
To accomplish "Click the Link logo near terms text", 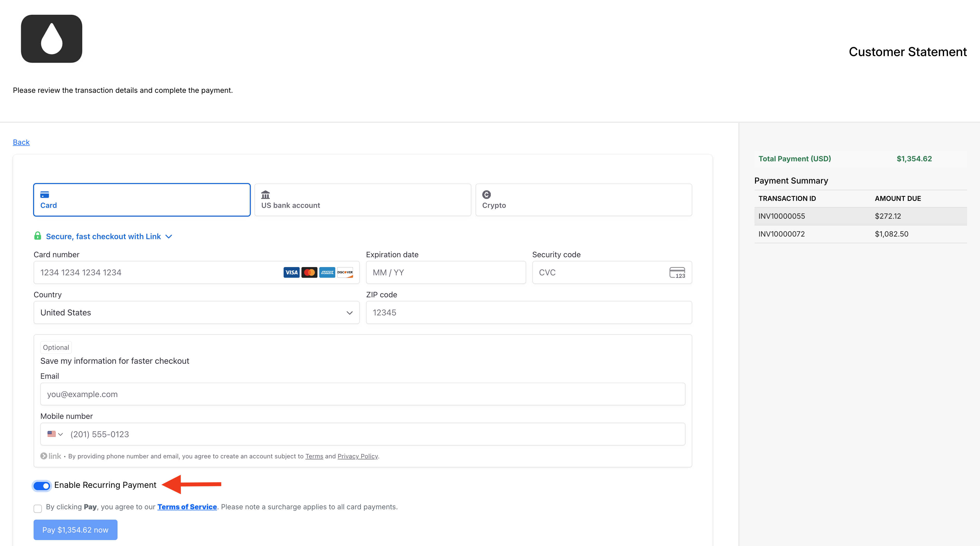I will (51, 456).
